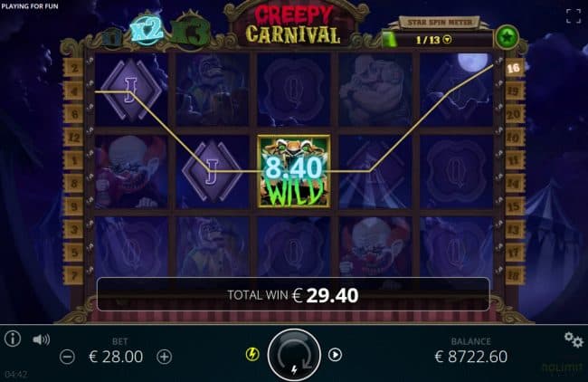Decrease the bet with minus button
This screenshot has height=382, width=588.
pos(68,357)
